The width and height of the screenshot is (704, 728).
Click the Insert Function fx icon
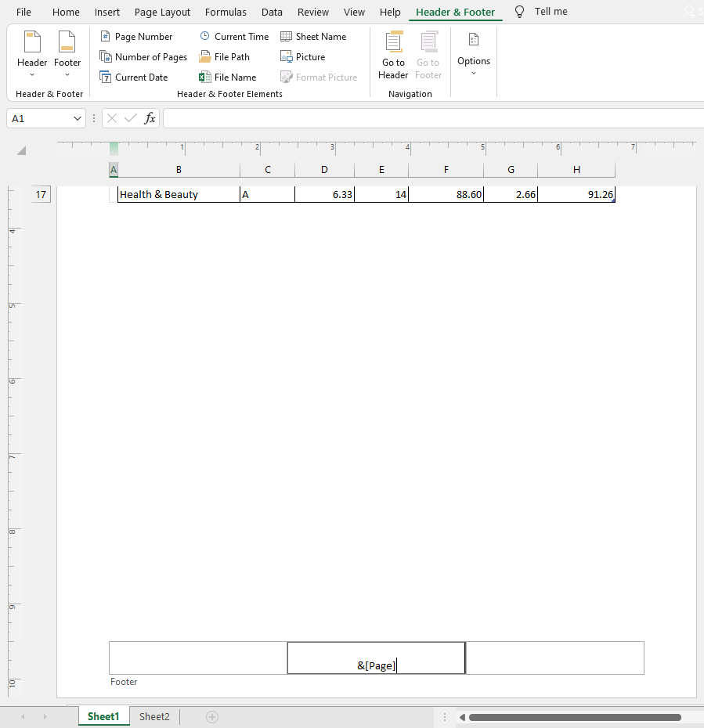click(x=149, y=118)
